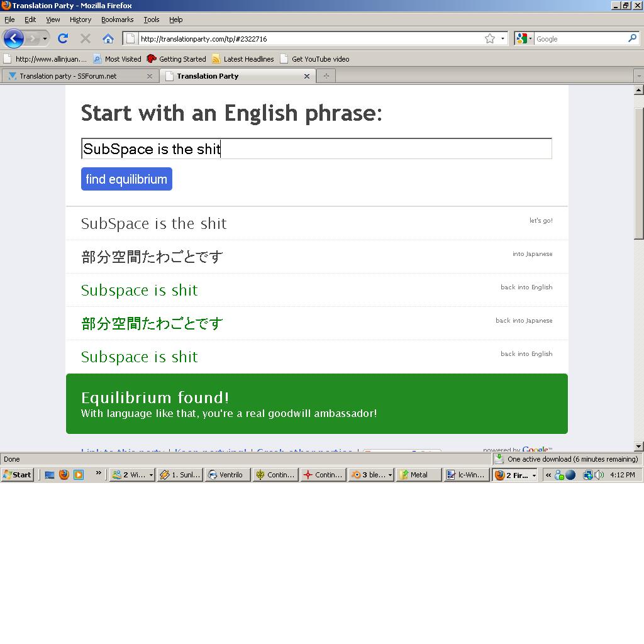Open the Edit menu
Image resolution: width=644 pixels, height=644 pixels.
[30, 19]
